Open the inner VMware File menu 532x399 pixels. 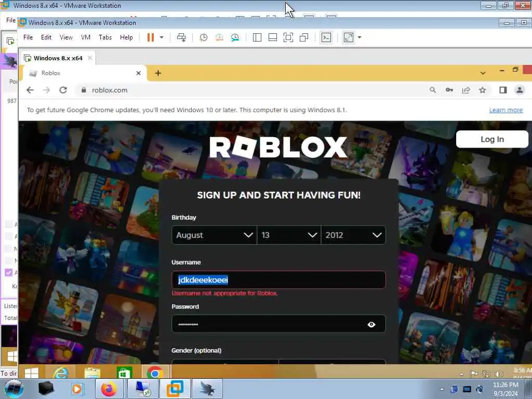tap(28, 37)
